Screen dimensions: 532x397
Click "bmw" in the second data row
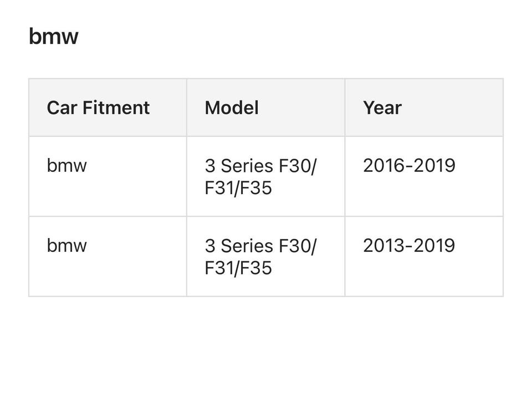click(66, 245)
